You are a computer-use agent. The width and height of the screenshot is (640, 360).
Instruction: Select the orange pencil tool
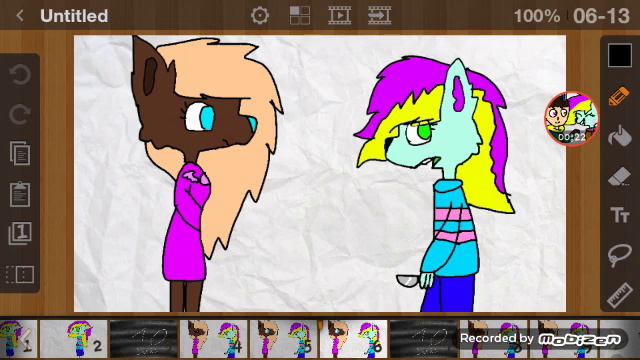(x=620, y=96)
